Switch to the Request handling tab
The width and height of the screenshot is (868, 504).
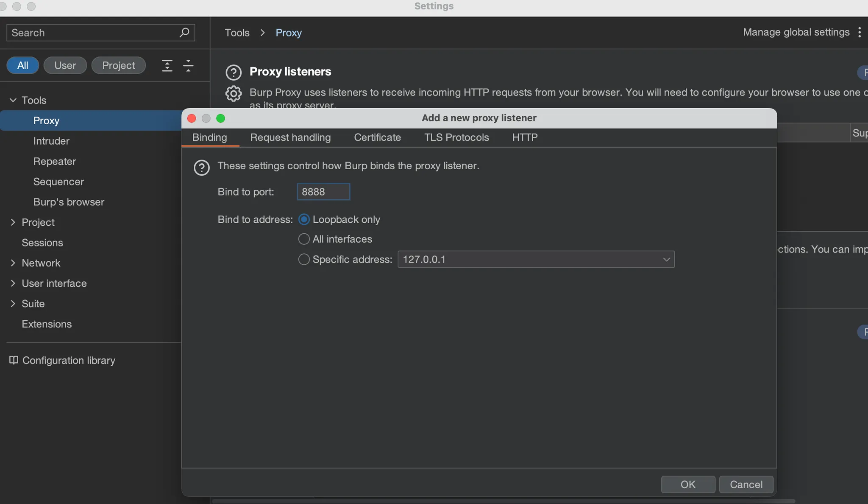coord(290,137)
